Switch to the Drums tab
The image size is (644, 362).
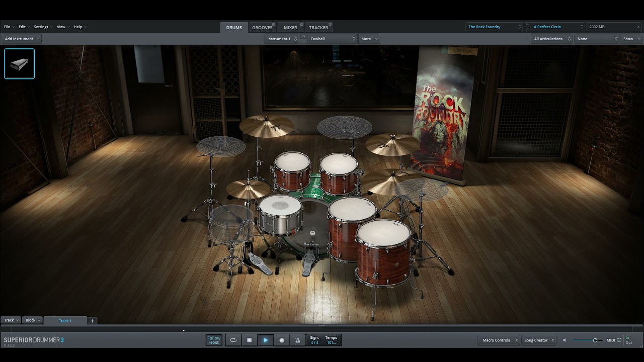click(234, 28)
